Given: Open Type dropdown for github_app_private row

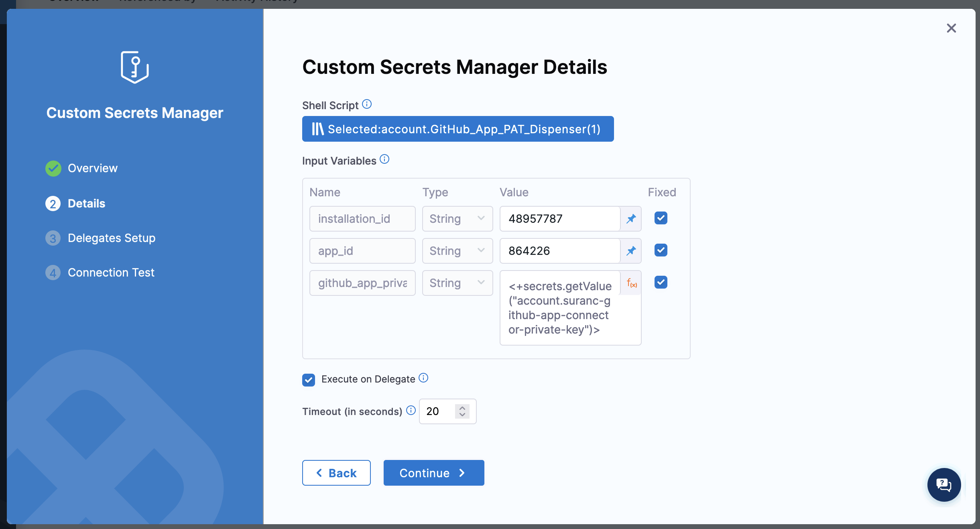Looking at the screenshot, I should (457, 283).
